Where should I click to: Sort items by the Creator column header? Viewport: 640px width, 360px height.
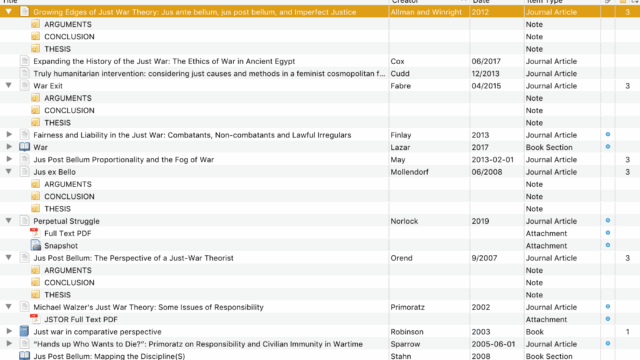tap(429, 2)
